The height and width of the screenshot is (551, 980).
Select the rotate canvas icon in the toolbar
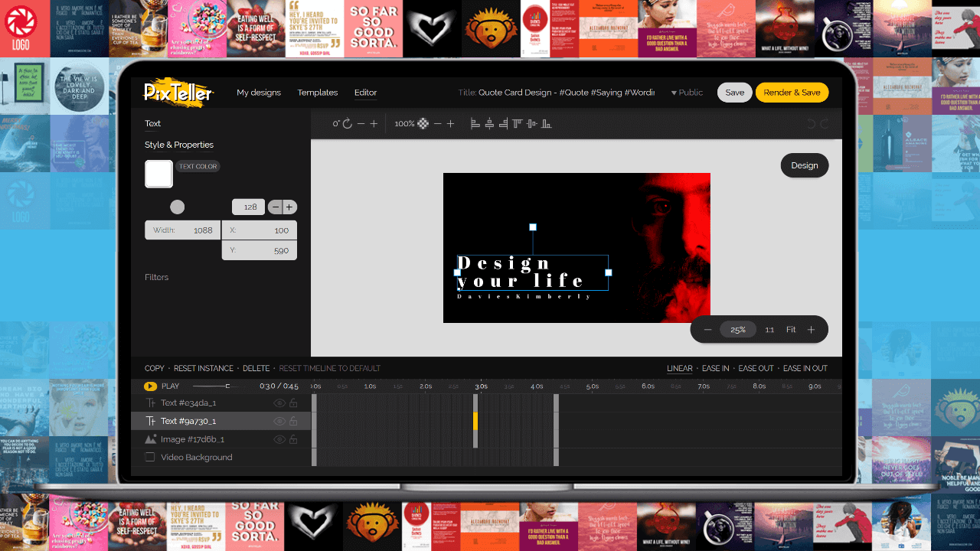pos(346,123)
